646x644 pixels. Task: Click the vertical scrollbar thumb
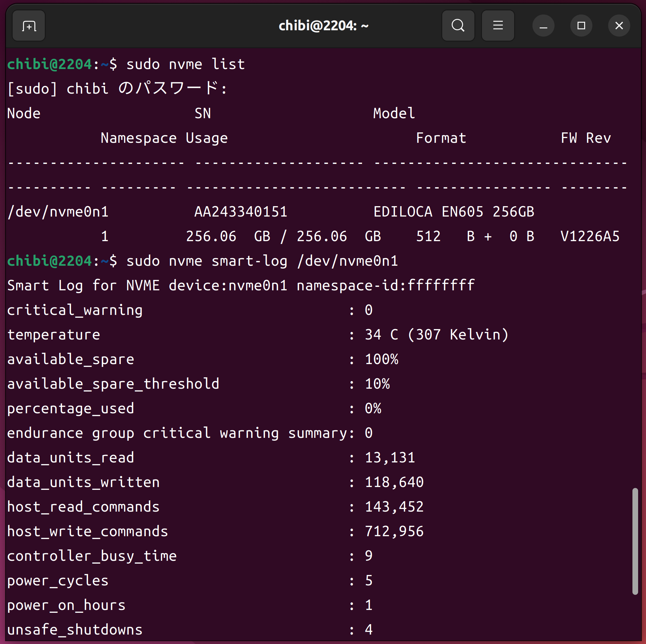tap(635, 541)
